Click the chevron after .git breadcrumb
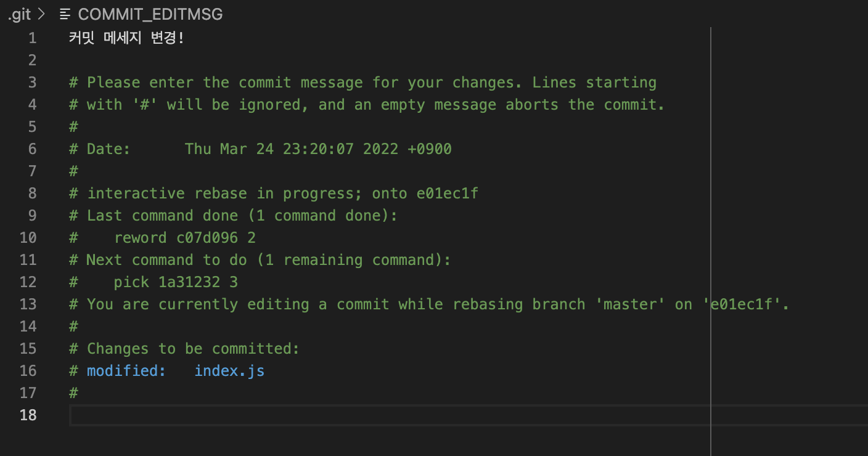 click(x=41, y=14)
